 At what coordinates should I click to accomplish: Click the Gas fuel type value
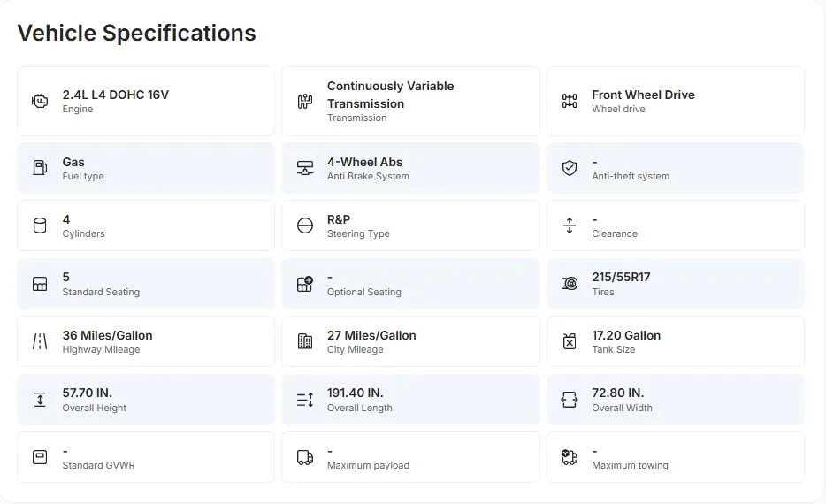(x=73, y=162)
